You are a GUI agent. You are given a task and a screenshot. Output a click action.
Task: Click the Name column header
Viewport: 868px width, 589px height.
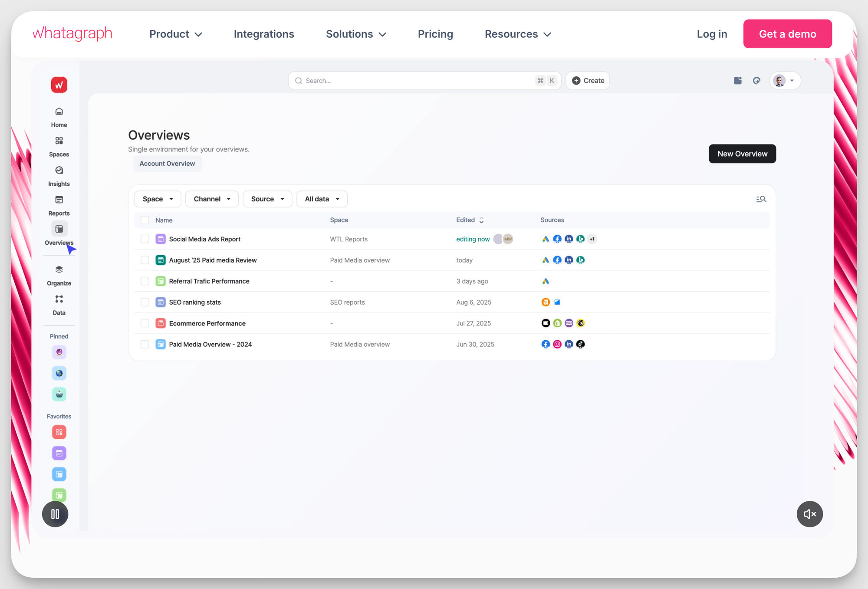pos(164,220)
